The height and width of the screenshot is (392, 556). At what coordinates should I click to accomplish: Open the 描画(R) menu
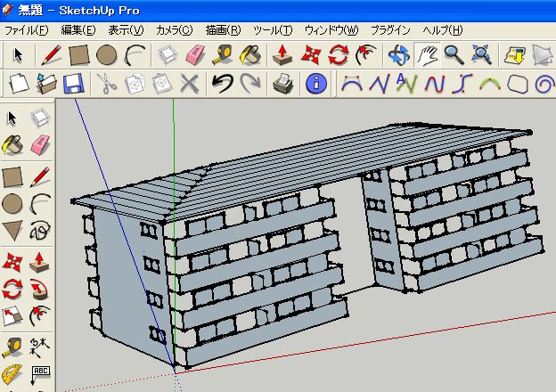tap(223, 30)
